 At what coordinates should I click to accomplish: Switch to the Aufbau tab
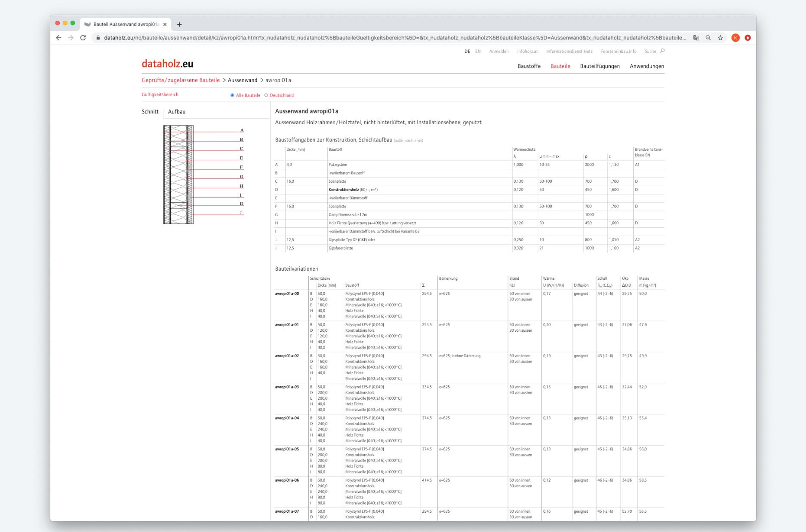(177, 112)
